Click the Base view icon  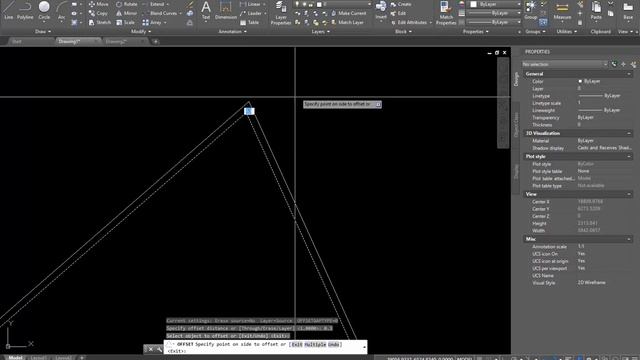coord(628,10)
